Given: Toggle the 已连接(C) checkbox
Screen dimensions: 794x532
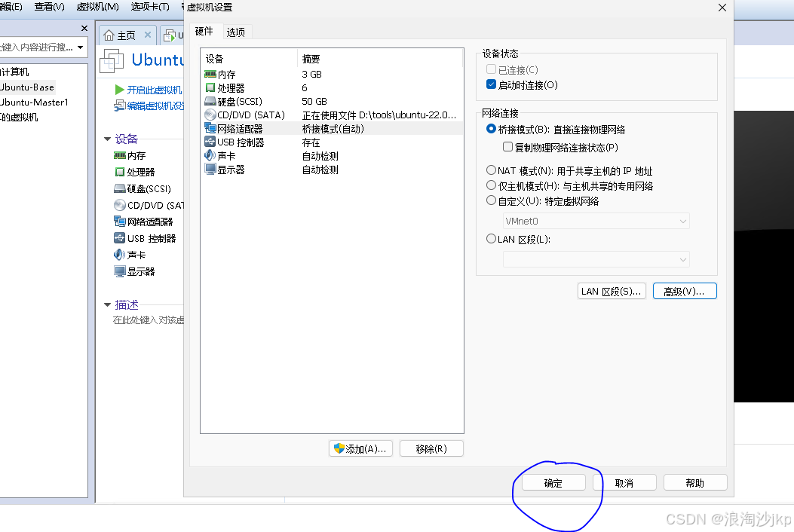Looking at the screenshot, I should click(x=491, y=69).
